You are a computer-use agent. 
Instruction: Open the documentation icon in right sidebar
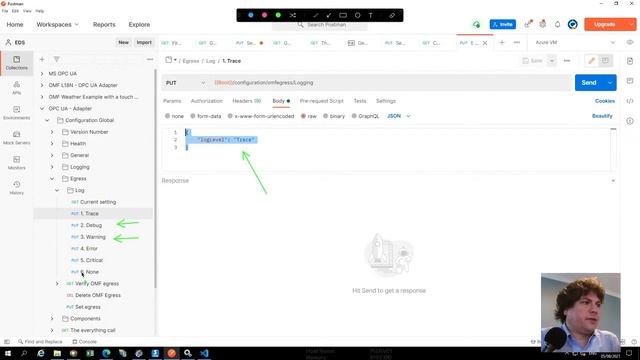tap(630, 61)
